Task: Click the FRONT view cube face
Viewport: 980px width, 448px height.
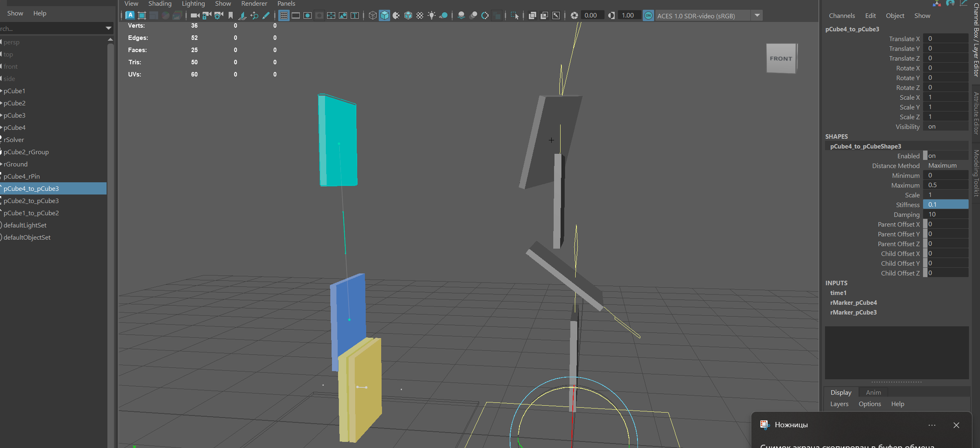Action: click(x=781, y=59)
